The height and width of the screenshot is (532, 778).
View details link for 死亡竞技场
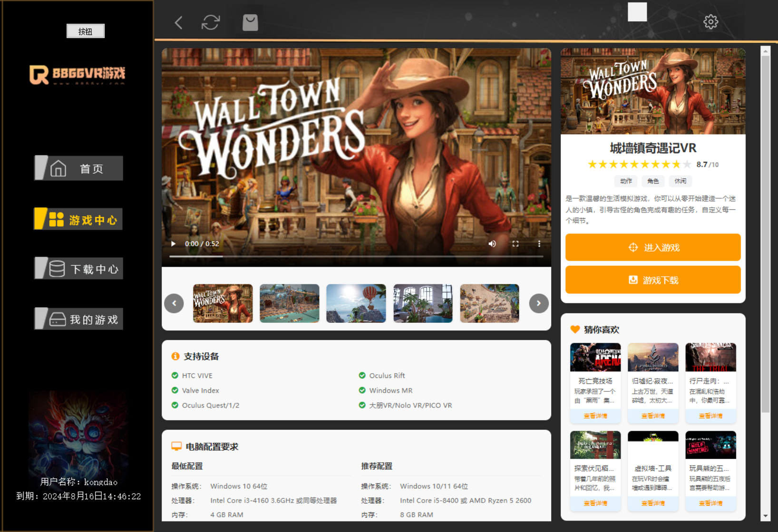pos(595,416)
